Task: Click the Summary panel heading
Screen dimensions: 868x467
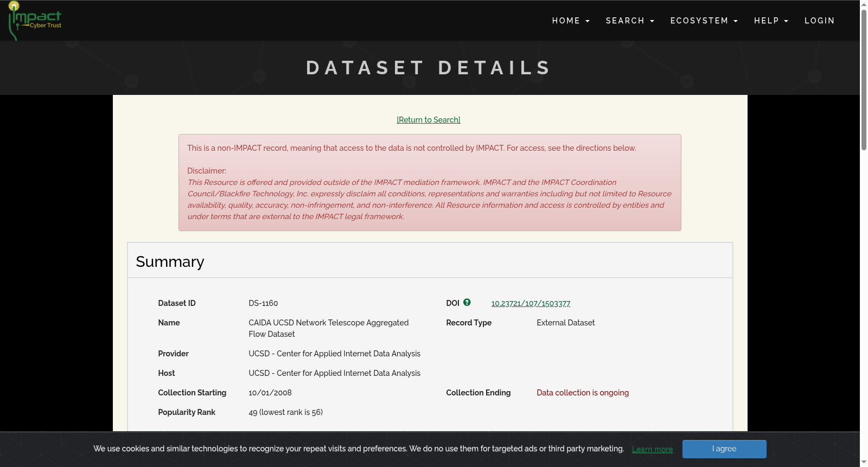Action: coord(170,262)
